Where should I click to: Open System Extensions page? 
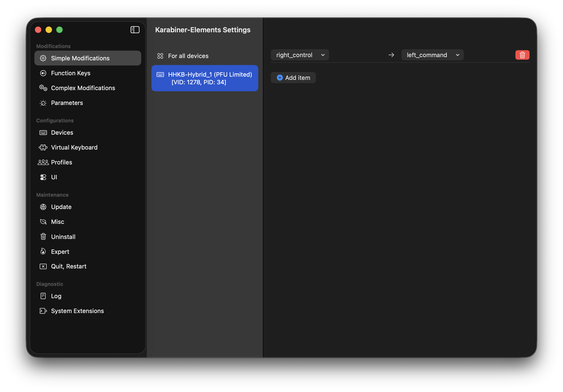coord(88,311)
